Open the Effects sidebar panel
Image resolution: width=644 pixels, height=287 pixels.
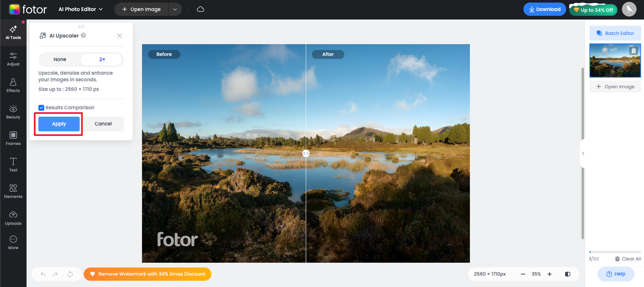tap(13, 85)
